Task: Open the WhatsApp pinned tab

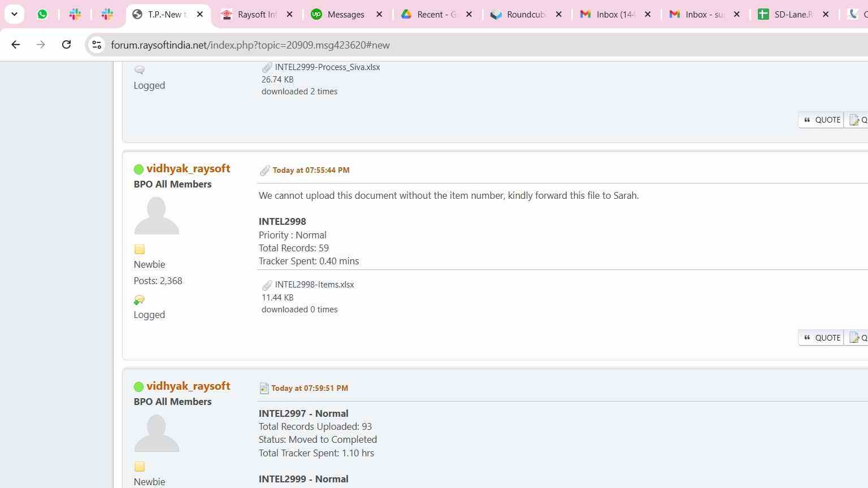Action: pyautogui.click(x=42, y=15)
